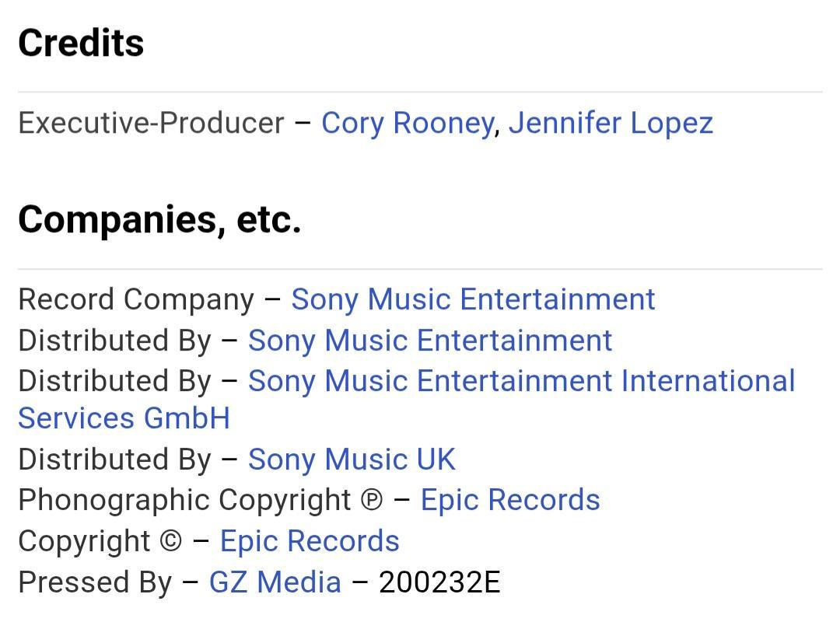Click the Phonographic Copyright ℗ label
The width and height of the screenshot is (840, 629).
pyautogui.click(x=201, y=500)
